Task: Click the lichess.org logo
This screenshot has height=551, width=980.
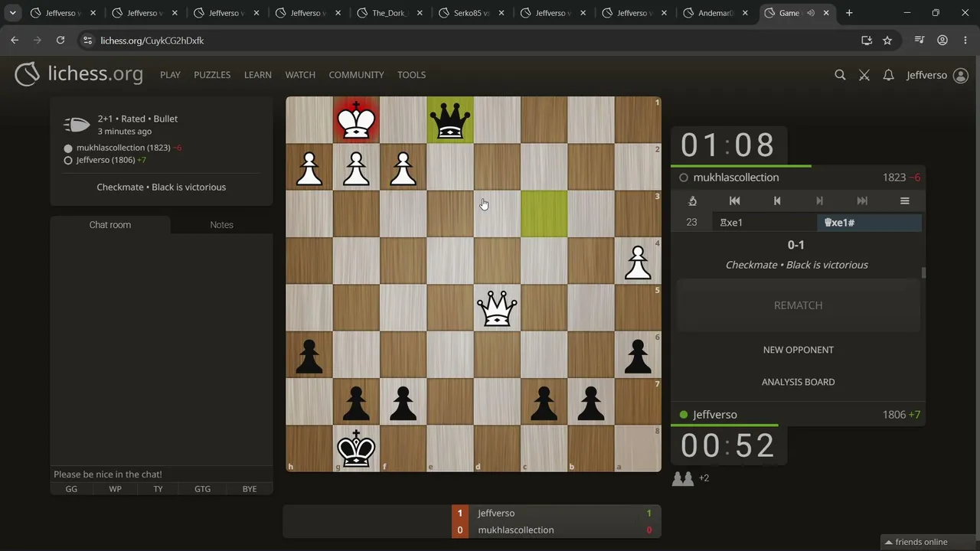Action: tap(79, 74)
